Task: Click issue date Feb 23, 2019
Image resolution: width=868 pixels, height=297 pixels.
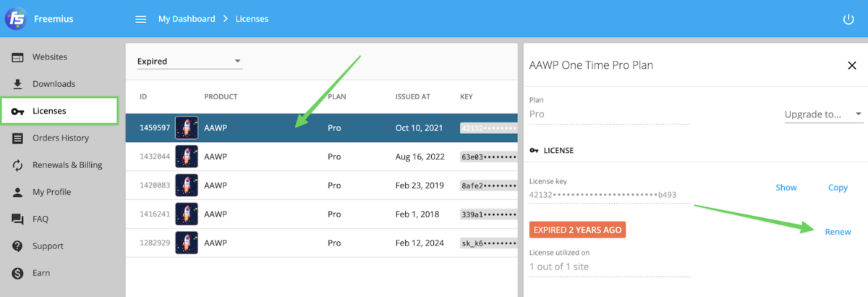Action: [x=418, y=185]
